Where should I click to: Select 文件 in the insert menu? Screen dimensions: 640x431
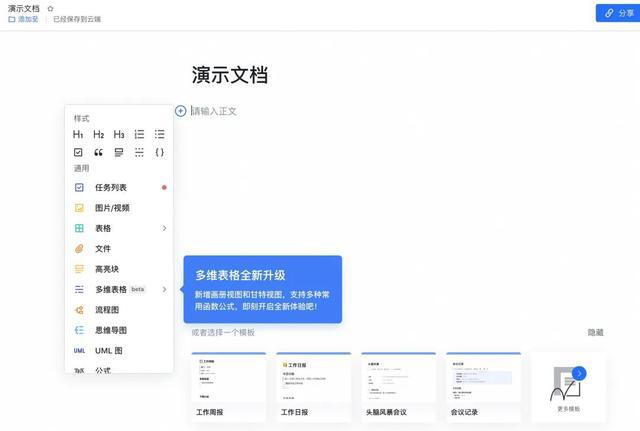coord(119,249)
